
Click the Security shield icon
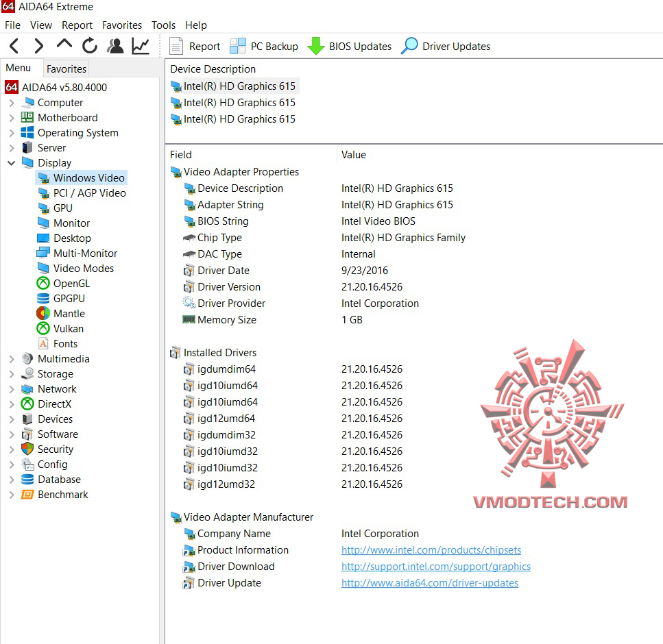pos(27,449)
